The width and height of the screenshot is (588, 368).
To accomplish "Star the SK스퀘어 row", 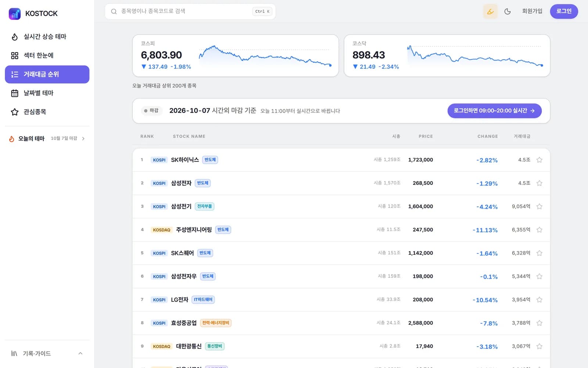I will pyautogui.click(x=539, y=253).
